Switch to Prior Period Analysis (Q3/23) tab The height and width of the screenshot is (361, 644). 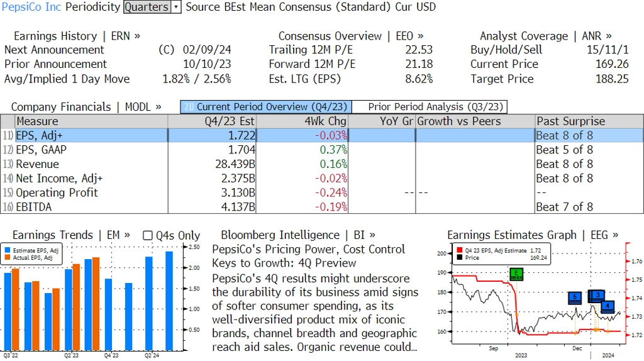click(x=430, y=107)
